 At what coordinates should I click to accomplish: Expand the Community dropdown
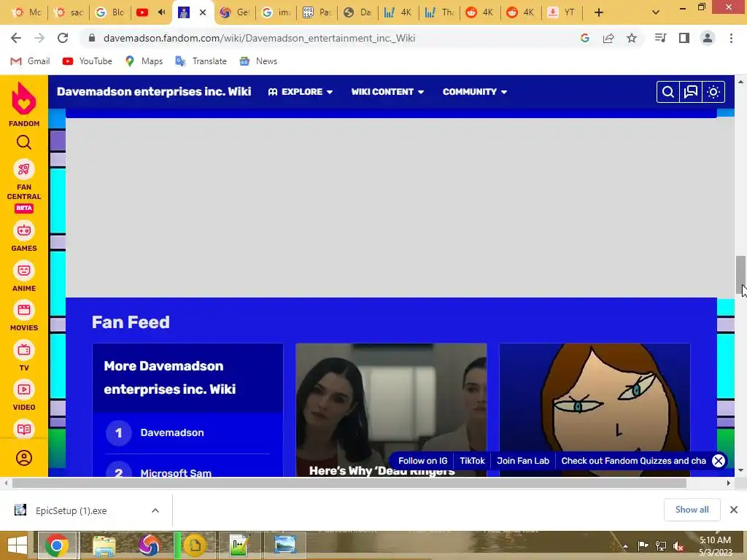[x=474, y=92]
